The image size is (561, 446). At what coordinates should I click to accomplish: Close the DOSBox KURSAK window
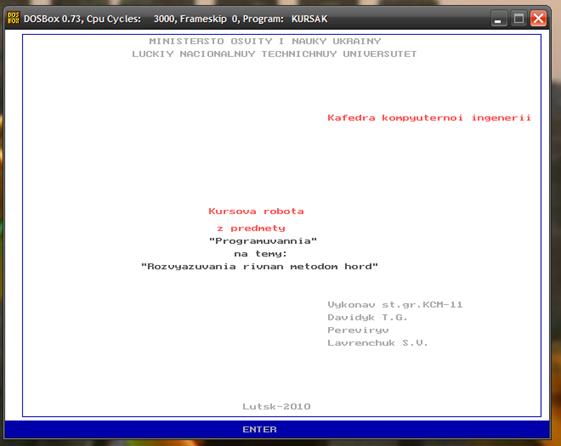(x=538, y=19)
